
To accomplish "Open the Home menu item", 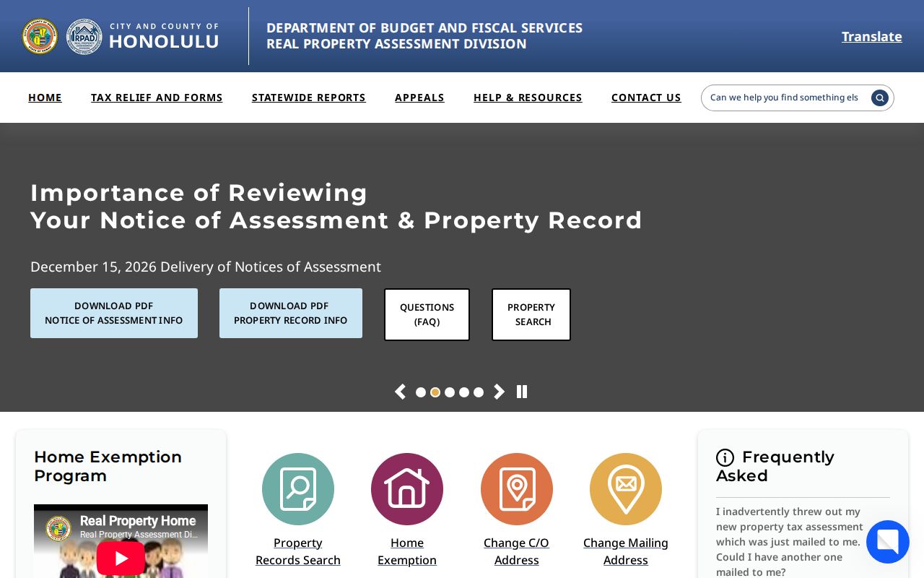I will click(x=45, y=98).
